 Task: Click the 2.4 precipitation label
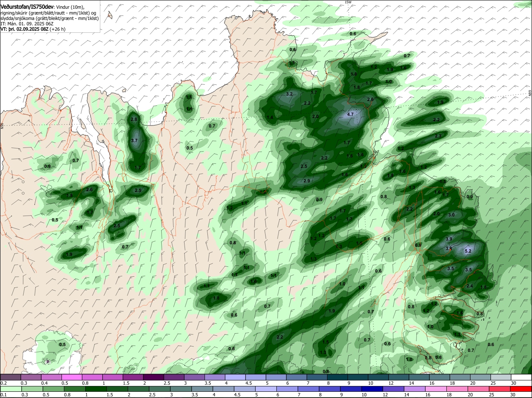click(470, 286)
